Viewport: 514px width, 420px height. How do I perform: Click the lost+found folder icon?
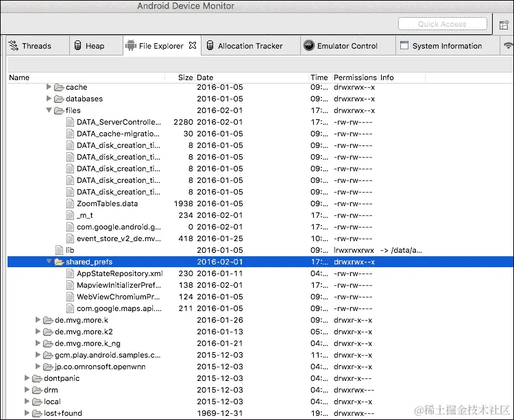tap(37, 413)
